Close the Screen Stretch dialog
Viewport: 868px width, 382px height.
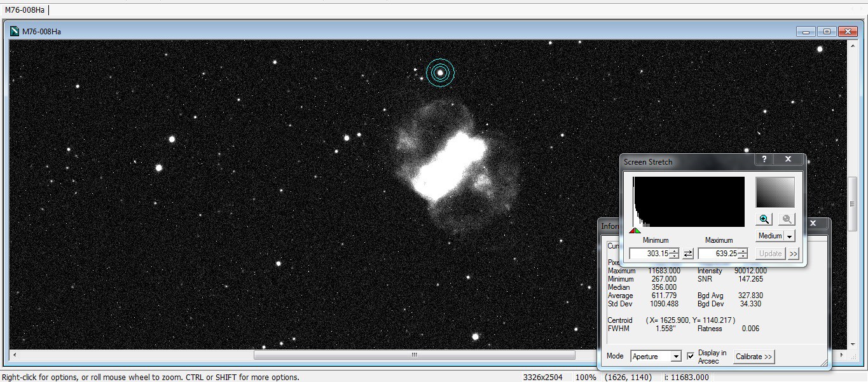pyautogui.click(x=789, y=160)
